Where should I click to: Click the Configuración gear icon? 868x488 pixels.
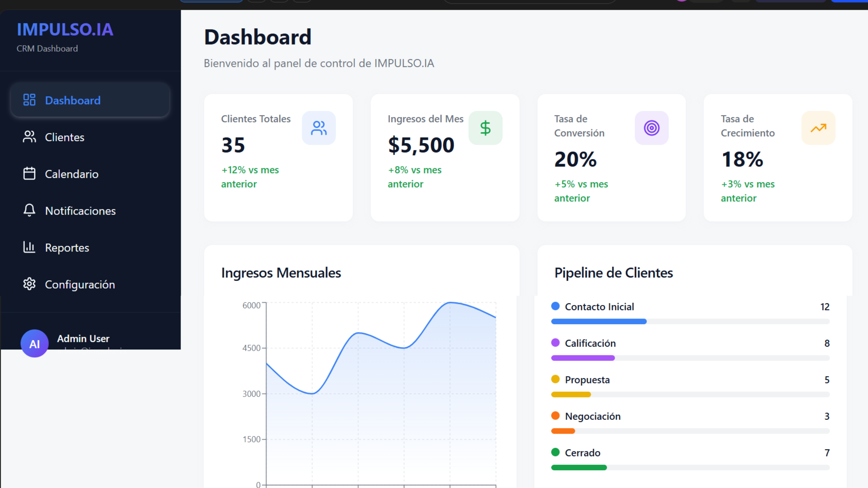29,284
